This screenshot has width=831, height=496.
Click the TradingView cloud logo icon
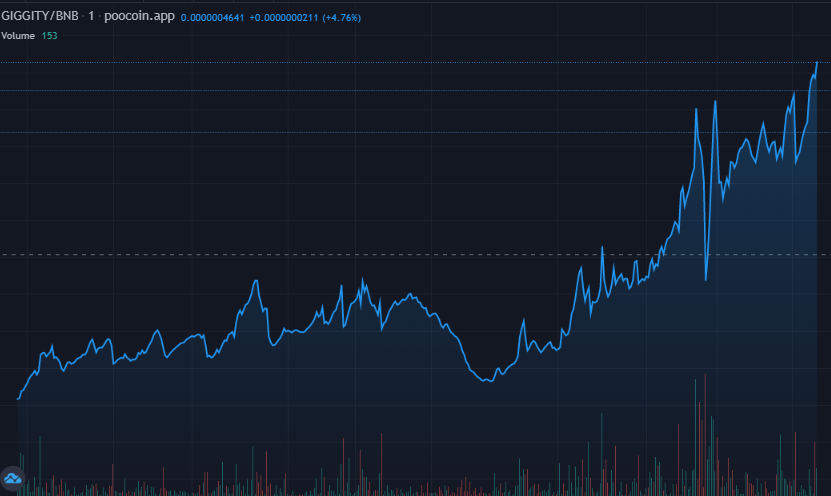click(13, 480)
